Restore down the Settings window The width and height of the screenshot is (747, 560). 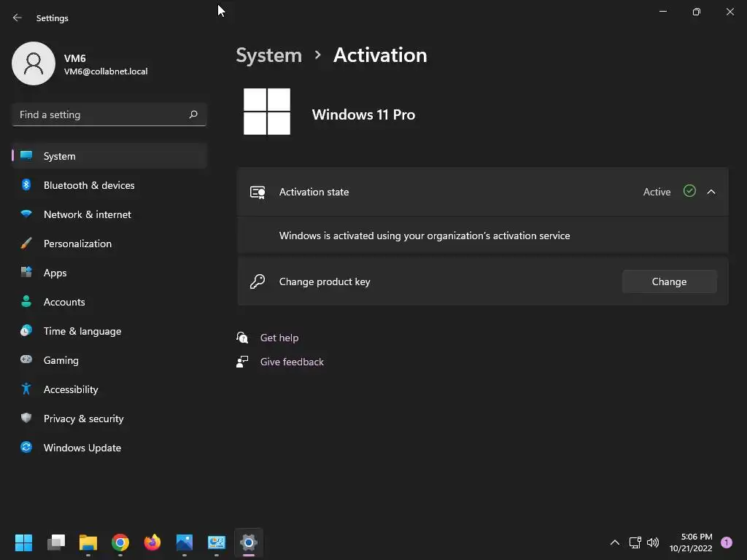696,12
